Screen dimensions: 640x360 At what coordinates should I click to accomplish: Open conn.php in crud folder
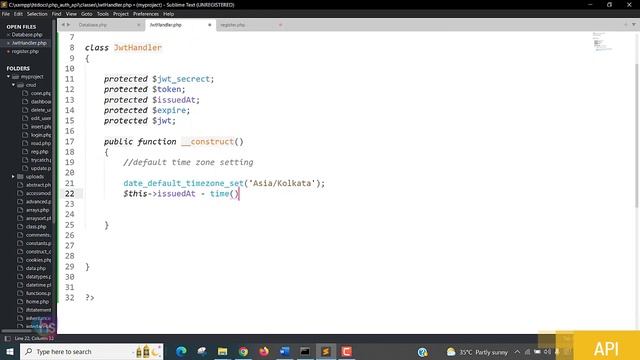click(41, 93)
